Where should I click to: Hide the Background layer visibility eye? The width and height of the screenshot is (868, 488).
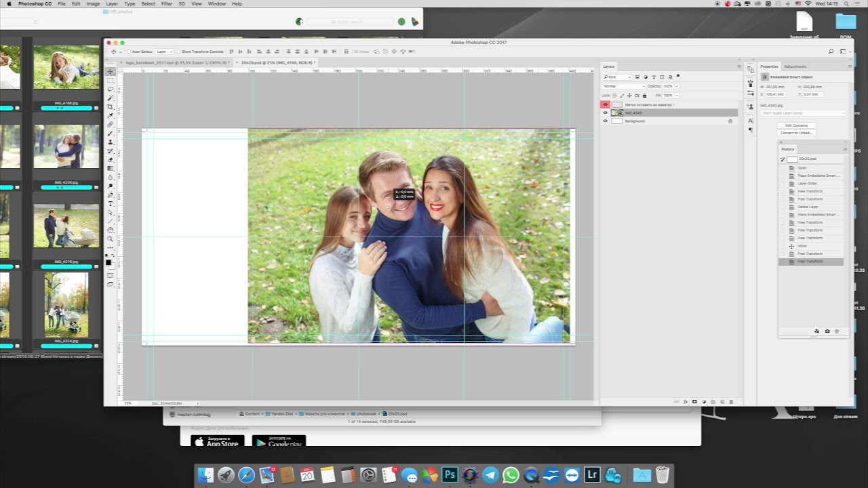coord(606,121)
